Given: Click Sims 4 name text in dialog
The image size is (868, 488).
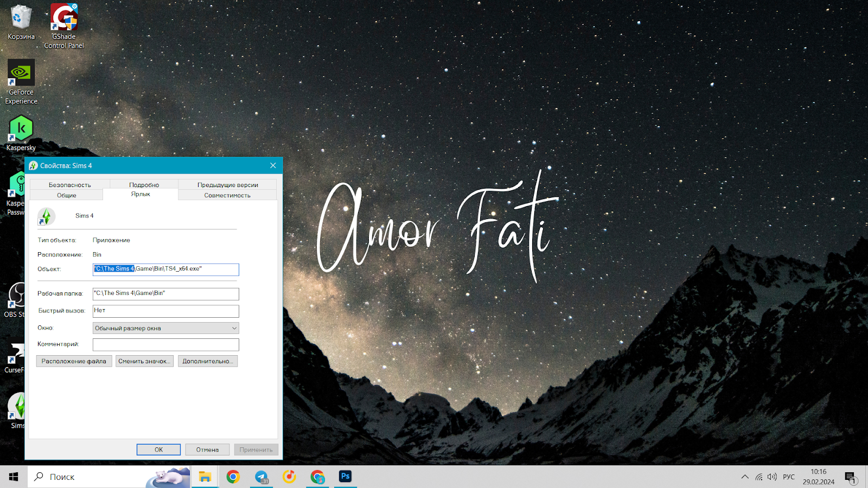Looking at the screenshot, I should point(84,216).
